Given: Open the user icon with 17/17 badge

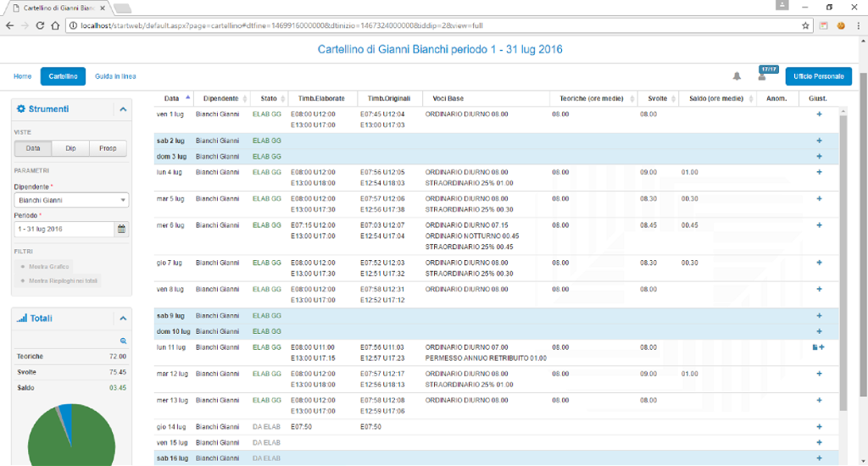Looking at the screenshot, I should [x=762, y=77].
